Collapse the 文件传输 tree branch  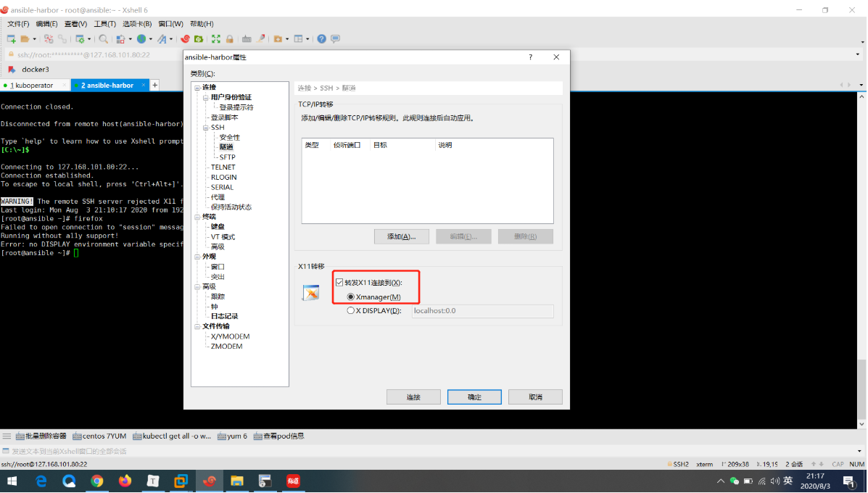click(197, 326)
